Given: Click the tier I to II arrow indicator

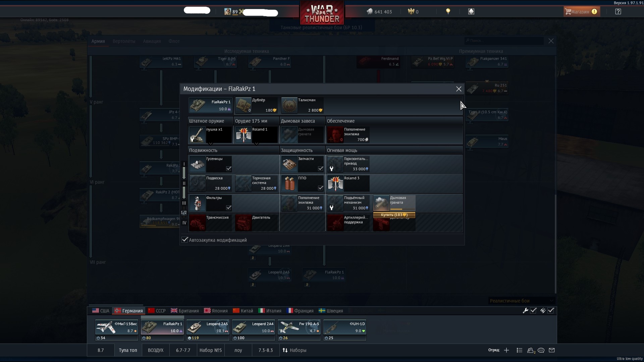Looking at the screenshot, I should pyautogui.click(x=184, y=173).
